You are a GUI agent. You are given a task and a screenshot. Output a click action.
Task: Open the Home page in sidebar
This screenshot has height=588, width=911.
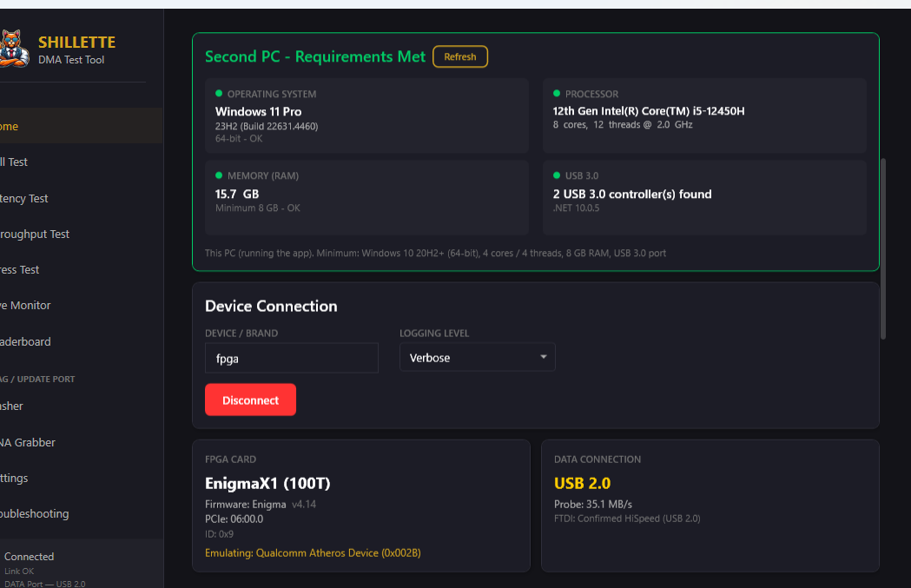point(82,126)
